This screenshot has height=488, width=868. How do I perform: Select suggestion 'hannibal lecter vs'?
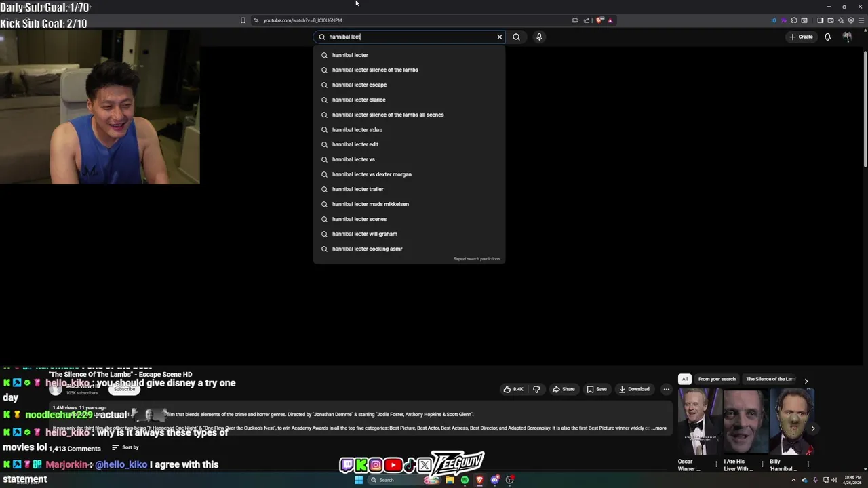[x=409, y=159]
